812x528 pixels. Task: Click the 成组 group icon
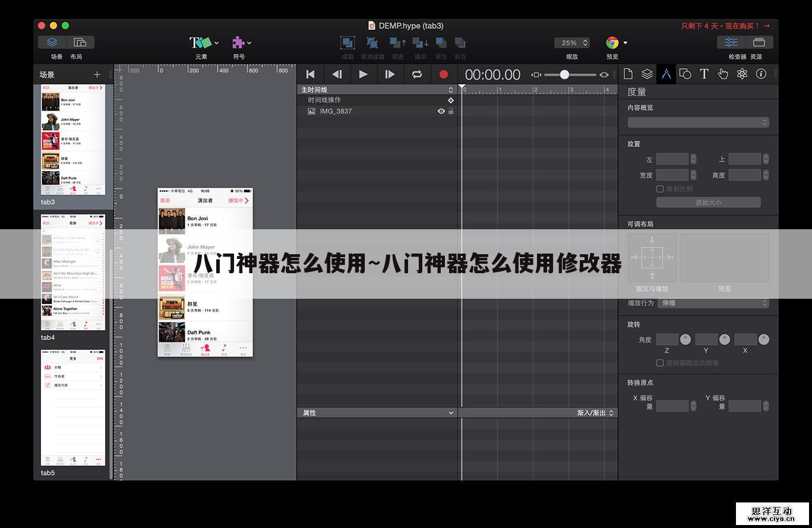(347, 43)
